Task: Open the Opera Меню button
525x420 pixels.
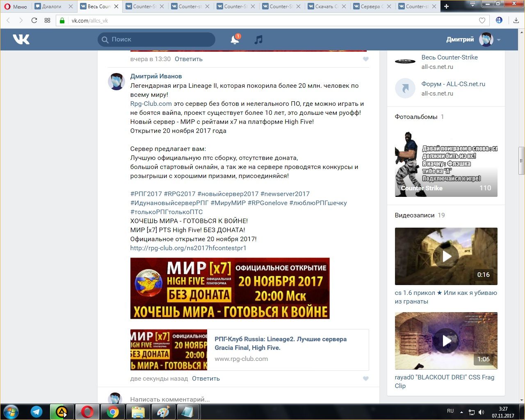Action: 16,6
